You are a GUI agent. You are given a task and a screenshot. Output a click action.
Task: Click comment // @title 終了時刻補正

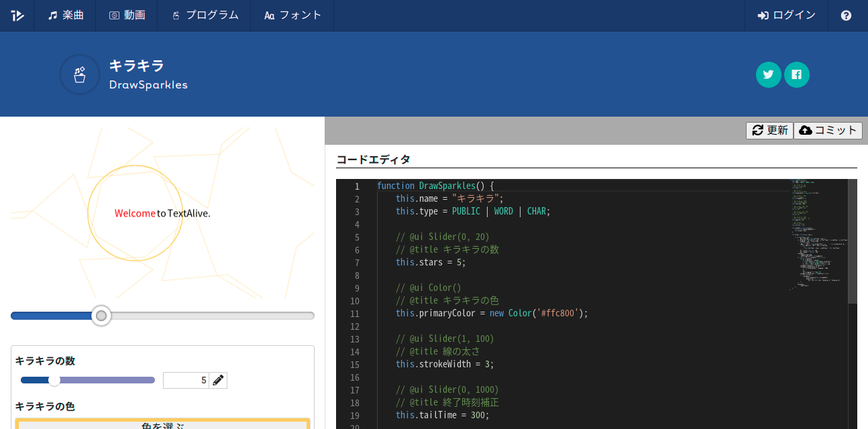(447, 402)
